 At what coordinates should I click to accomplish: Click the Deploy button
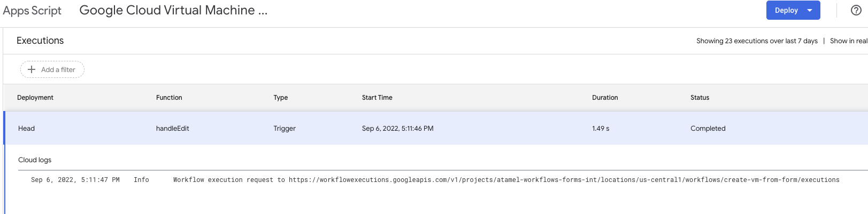(x=786, y=10)
